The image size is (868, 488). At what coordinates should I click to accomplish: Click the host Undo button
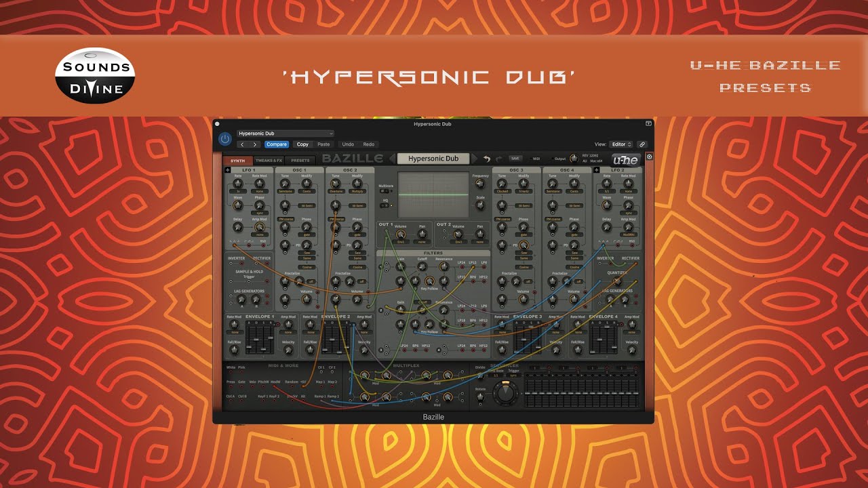tap(348, 144)
